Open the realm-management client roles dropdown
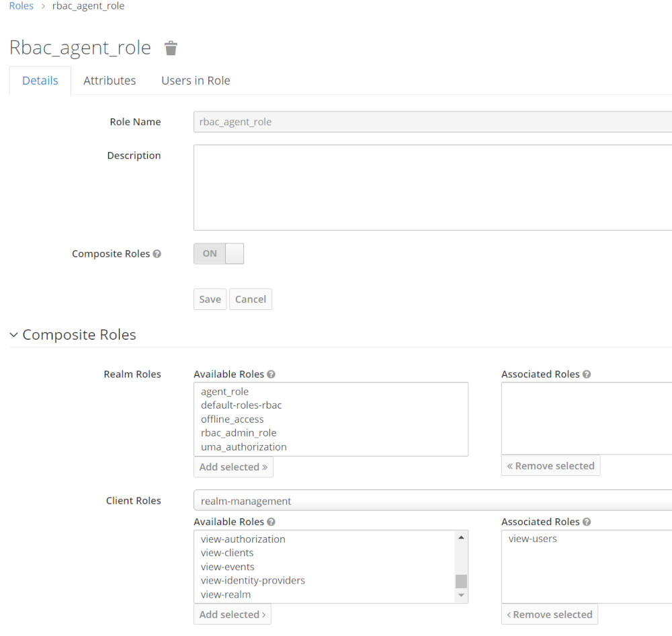Image resolution: width=672 pixels, height=636 pixels. point(433,500)
